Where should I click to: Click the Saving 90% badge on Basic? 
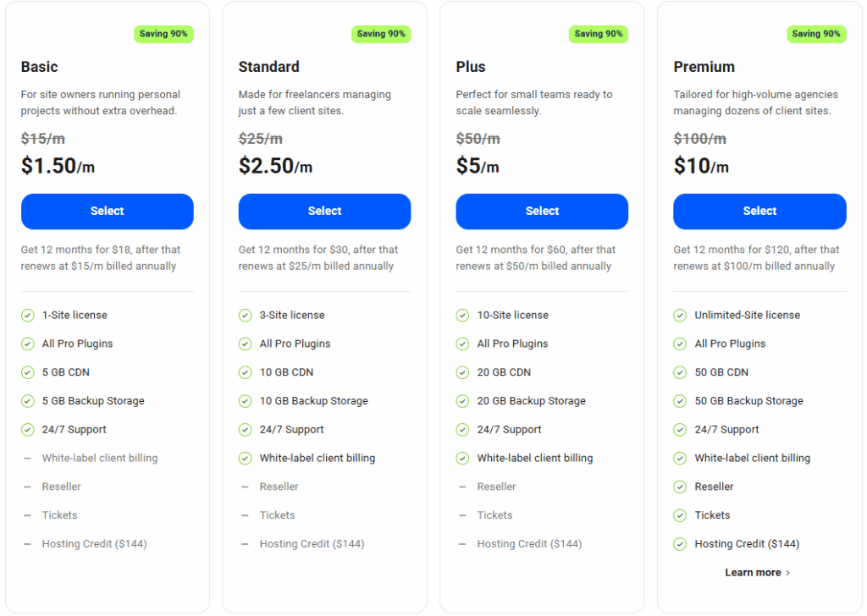[x=163, y=34]
